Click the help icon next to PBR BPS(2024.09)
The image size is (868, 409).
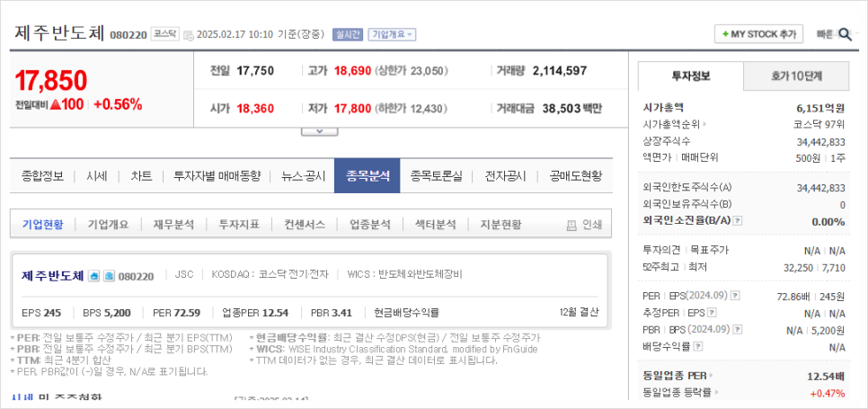point(736,330)
